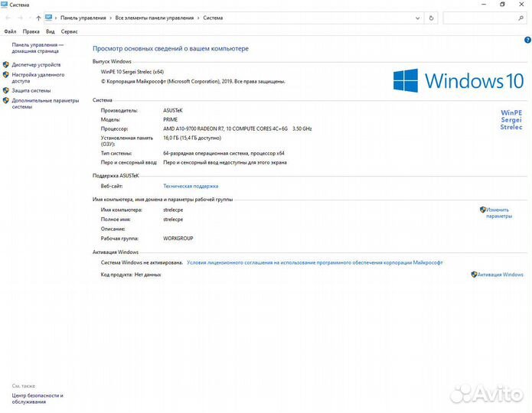This screenshot has height=413, width=532.
Task: Select the 16,0 ГБ installed memory value
Action: click(x=192, y=138)
